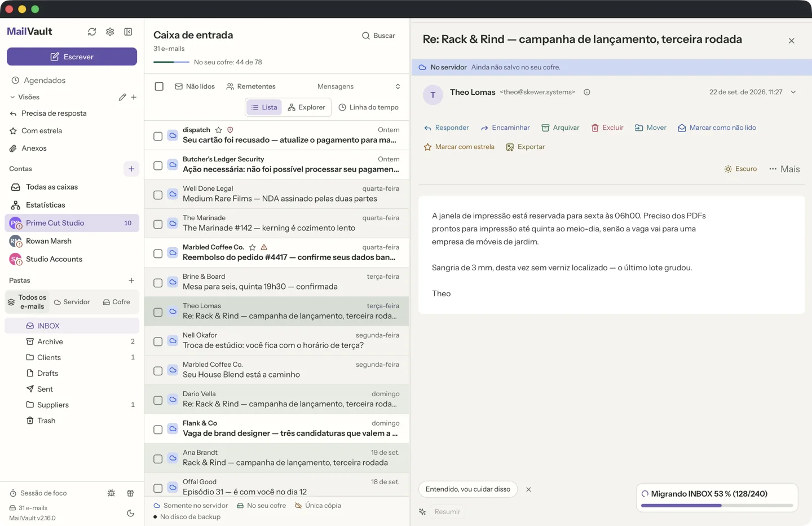Click the Escrever compose button
The height and width of the screenshot is (526, 812).
point(72,56)
